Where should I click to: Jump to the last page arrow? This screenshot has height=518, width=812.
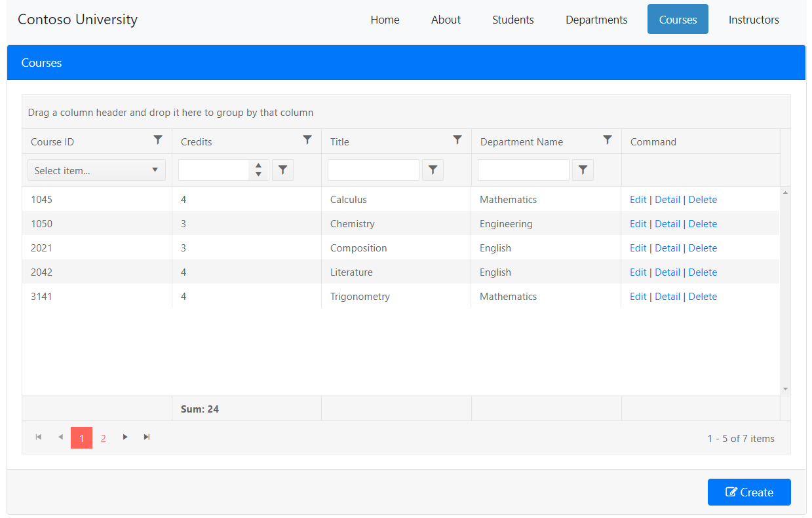click(x=147, y=437)
